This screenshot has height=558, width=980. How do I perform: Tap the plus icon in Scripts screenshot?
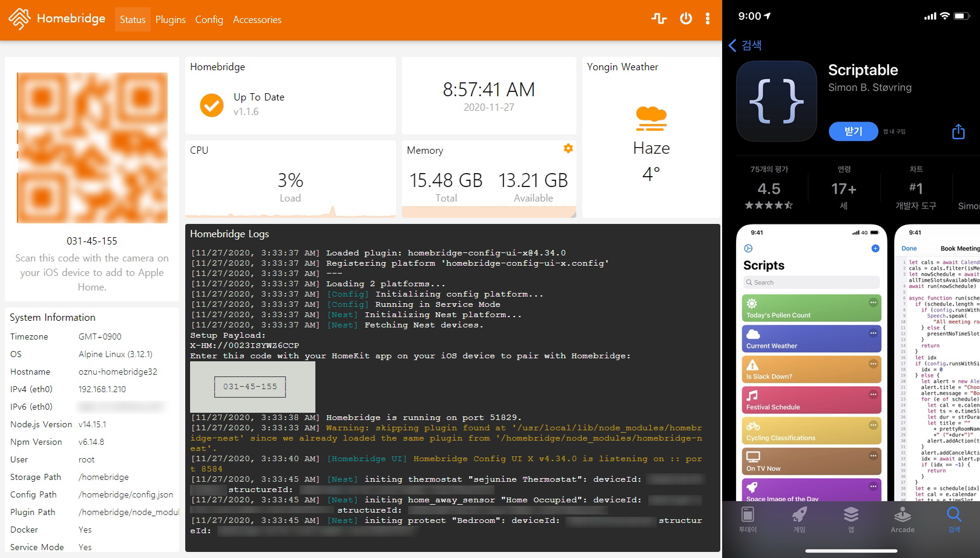pos(875,248)
